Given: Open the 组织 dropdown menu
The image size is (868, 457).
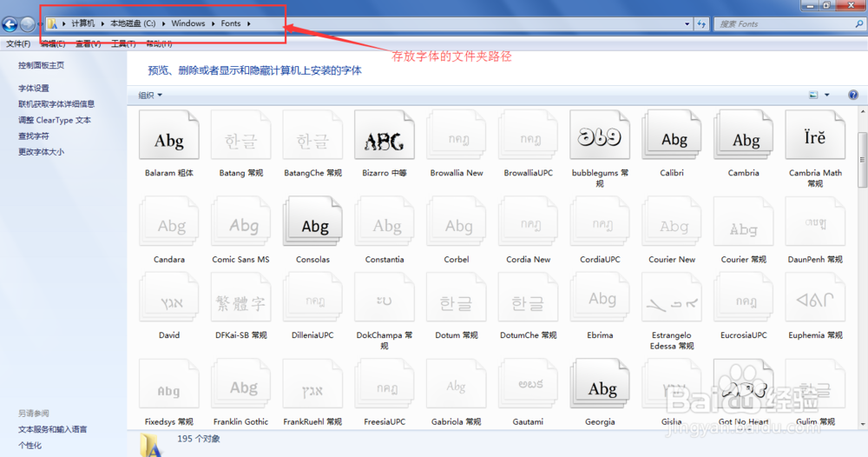Looking at the screenshot, I should [x=150, y=96].
